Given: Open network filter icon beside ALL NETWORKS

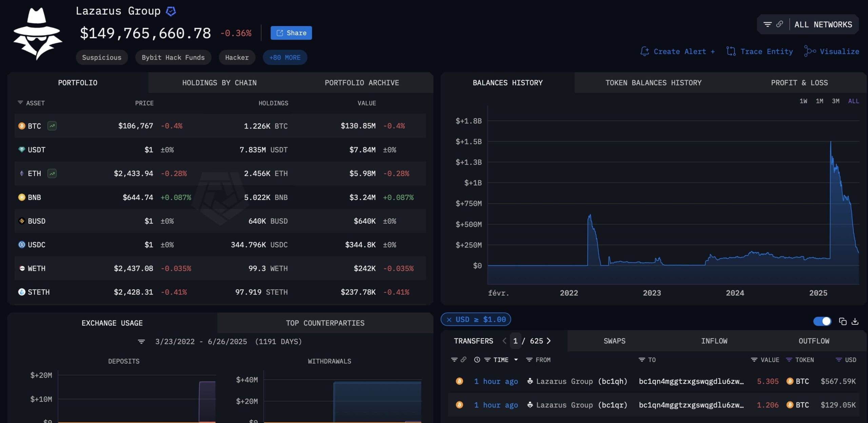Looking at the screenshot, I should click(767, 24).
